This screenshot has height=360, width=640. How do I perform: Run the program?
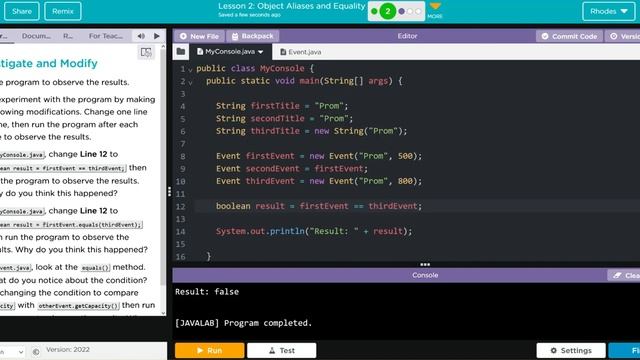pos(210,350)
